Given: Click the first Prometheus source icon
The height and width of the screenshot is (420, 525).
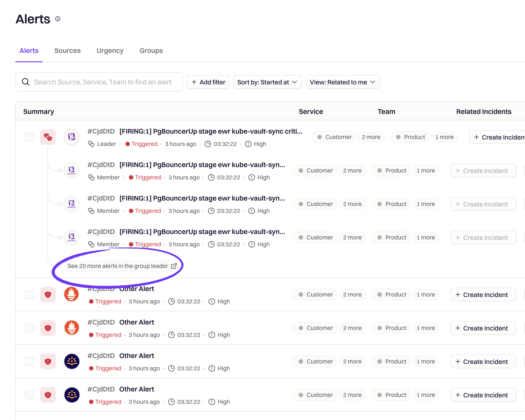Looking at the screenshot, I should point(72,294).
